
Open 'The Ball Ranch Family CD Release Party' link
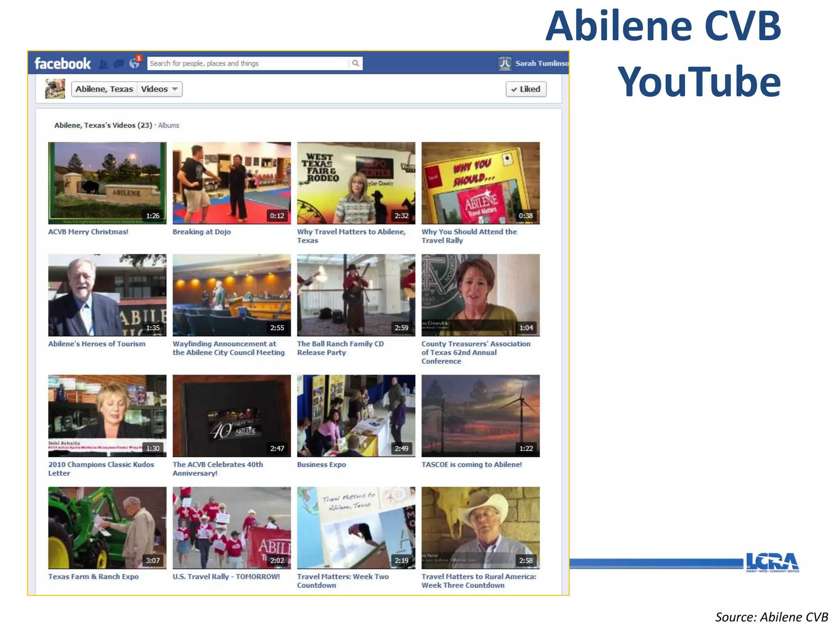point(340,348)
